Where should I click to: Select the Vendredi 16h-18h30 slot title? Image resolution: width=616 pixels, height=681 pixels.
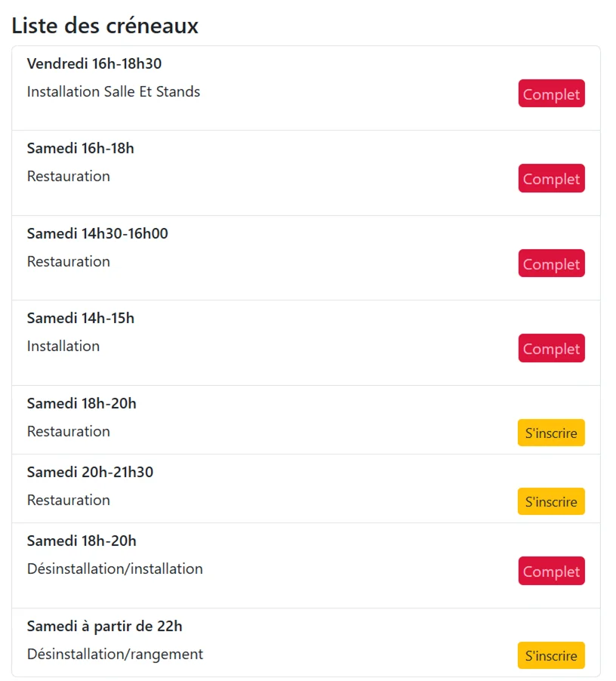[94, 64]
